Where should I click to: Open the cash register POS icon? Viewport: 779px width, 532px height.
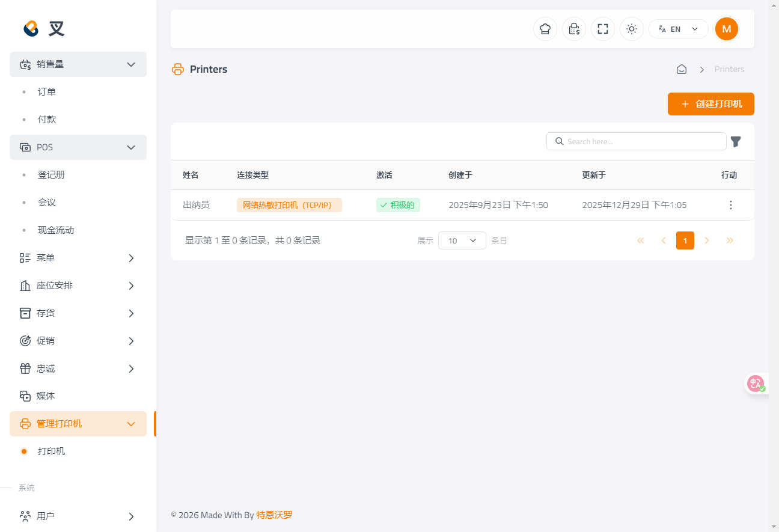tap(574, 29)
